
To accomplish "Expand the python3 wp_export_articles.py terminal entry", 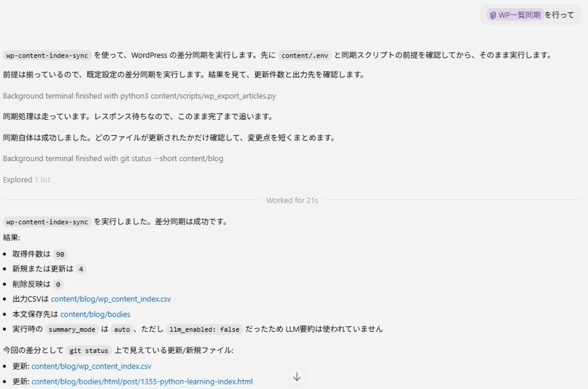I will tap(139, 96).
